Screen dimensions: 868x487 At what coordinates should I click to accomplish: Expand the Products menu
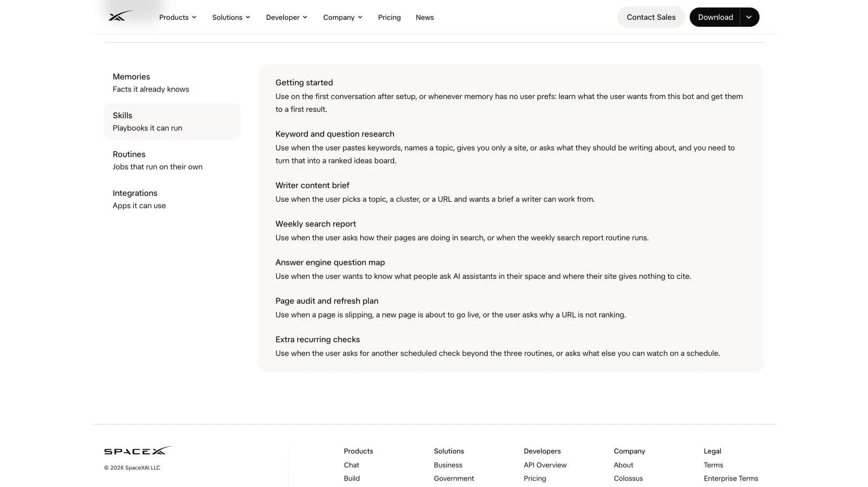178,17
